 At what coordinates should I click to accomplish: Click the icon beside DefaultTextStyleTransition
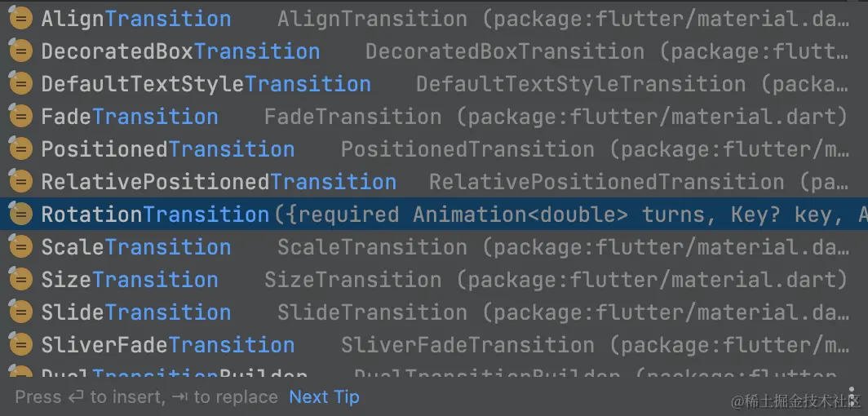pos(20,84)
